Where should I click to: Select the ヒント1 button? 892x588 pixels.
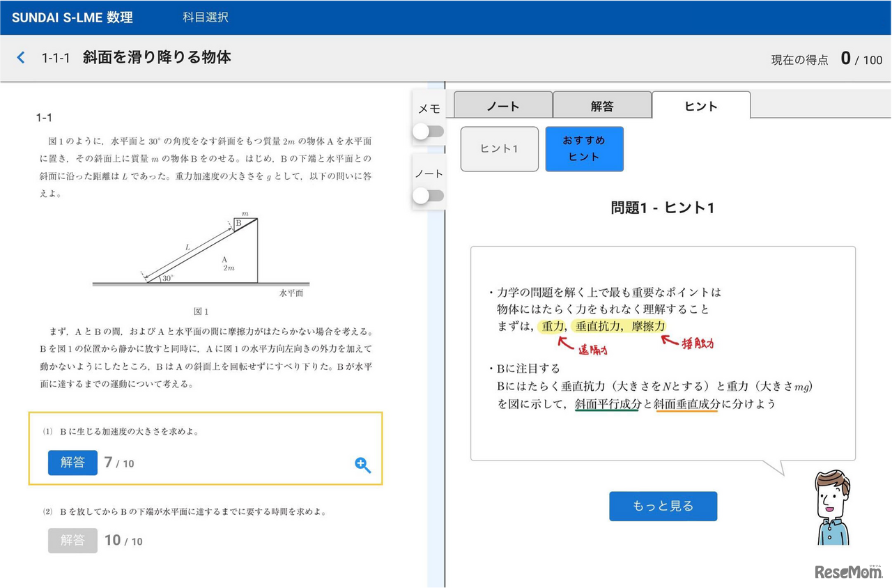499,148
